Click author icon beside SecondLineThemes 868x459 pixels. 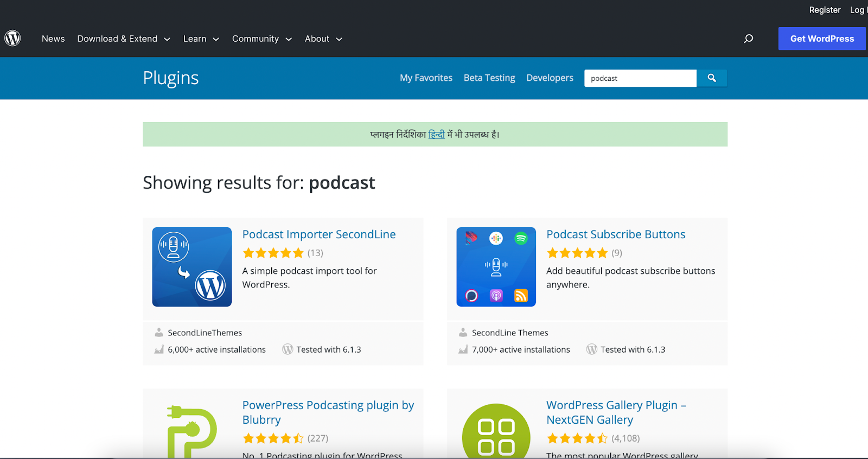coord(159,333)
